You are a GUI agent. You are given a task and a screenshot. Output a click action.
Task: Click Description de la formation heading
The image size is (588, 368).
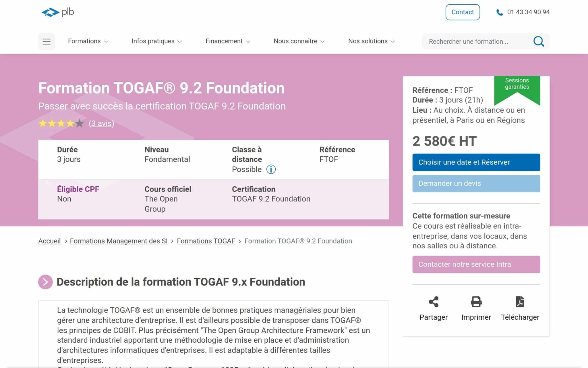(181, 282)
